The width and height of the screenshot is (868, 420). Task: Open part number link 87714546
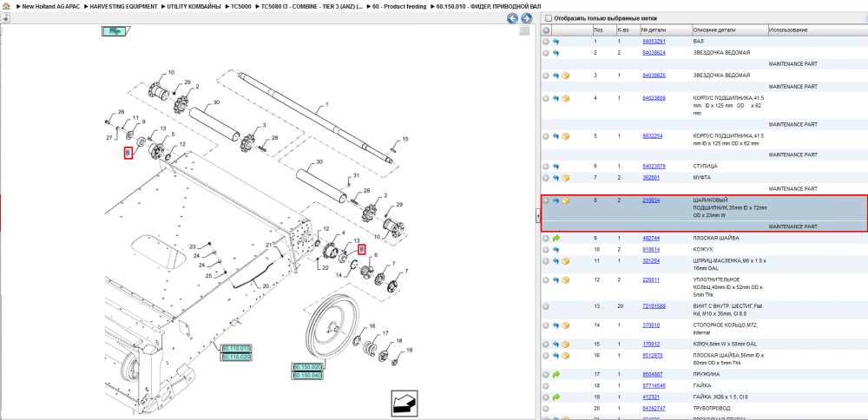tap(654, 385)
